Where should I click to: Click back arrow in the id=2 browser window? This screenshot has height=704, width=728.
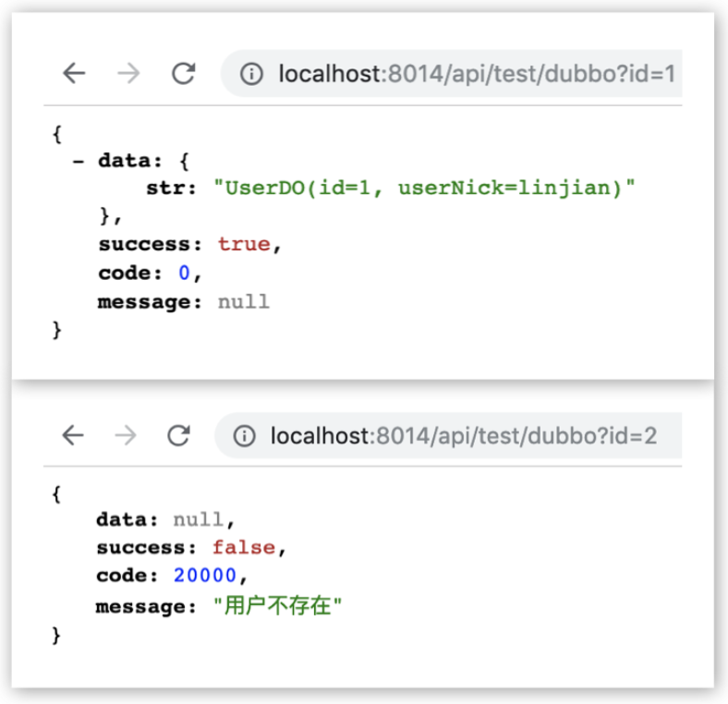point(73,435)
